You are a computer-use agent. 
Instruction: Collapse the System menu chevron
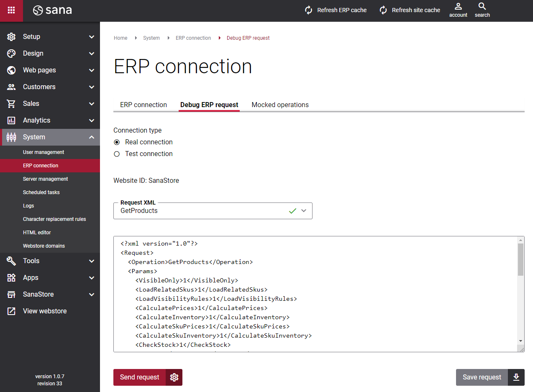(x=92, y=137)
